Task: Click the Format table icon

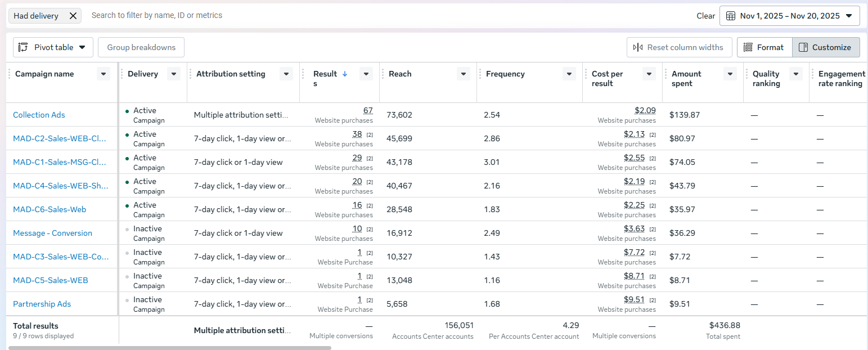Action: [x=748, y=47]
